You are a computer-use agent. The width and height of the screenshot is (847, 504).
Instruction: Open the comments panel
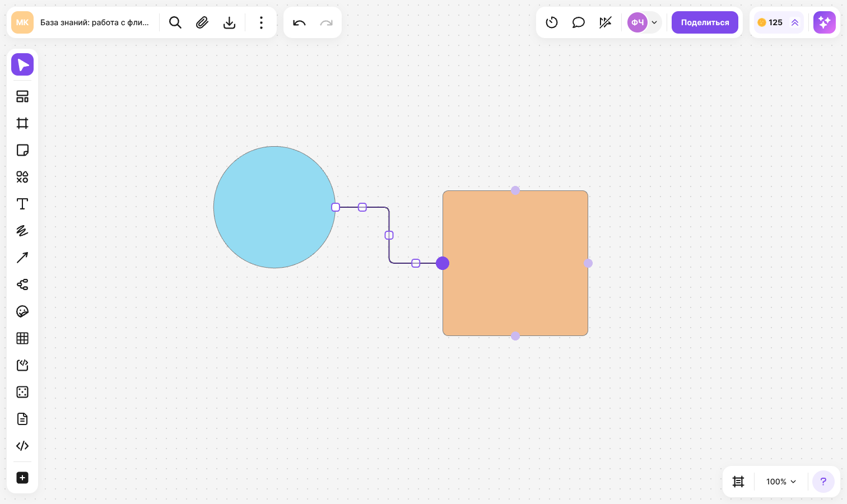click(x=579, y=22)
